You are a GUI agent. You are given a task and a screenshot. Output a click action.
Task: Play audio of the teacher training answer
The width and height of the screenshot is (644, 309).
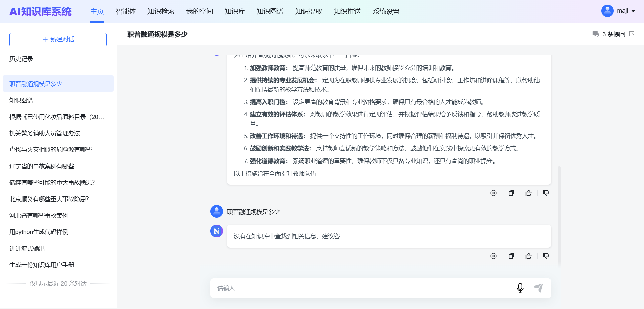tap(493, 193)
